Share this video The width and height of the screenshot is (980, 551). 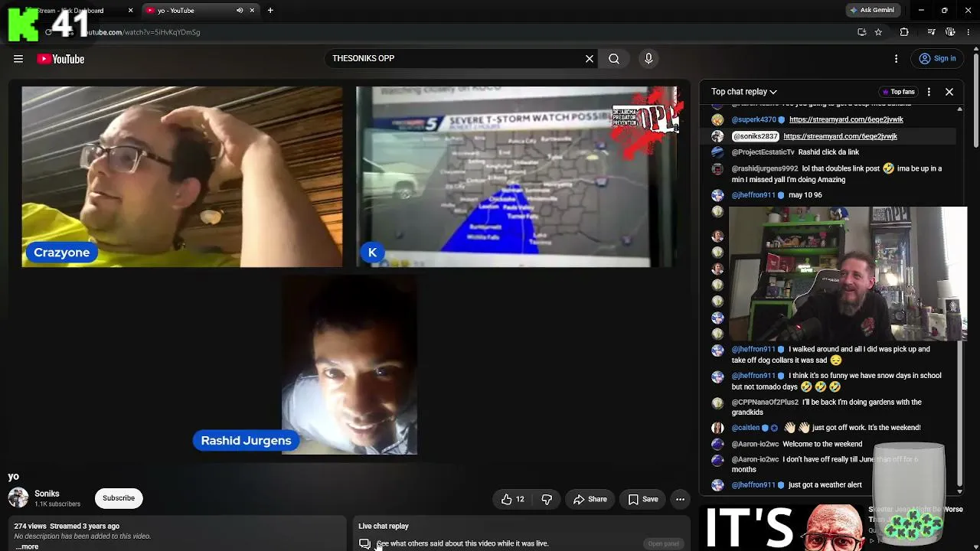click(x=590, y=500)
